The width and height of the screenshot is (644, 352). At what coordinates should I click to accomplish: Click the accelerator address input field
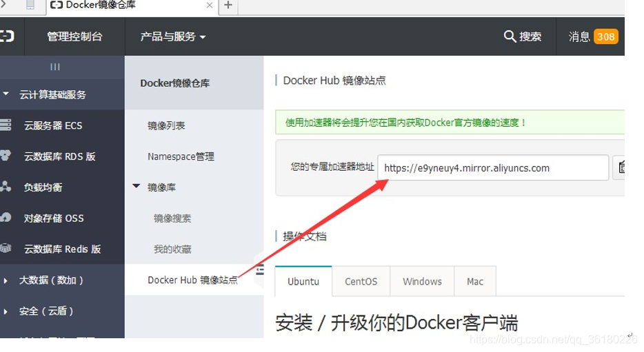pyautogui.click(x=493, y=167)
